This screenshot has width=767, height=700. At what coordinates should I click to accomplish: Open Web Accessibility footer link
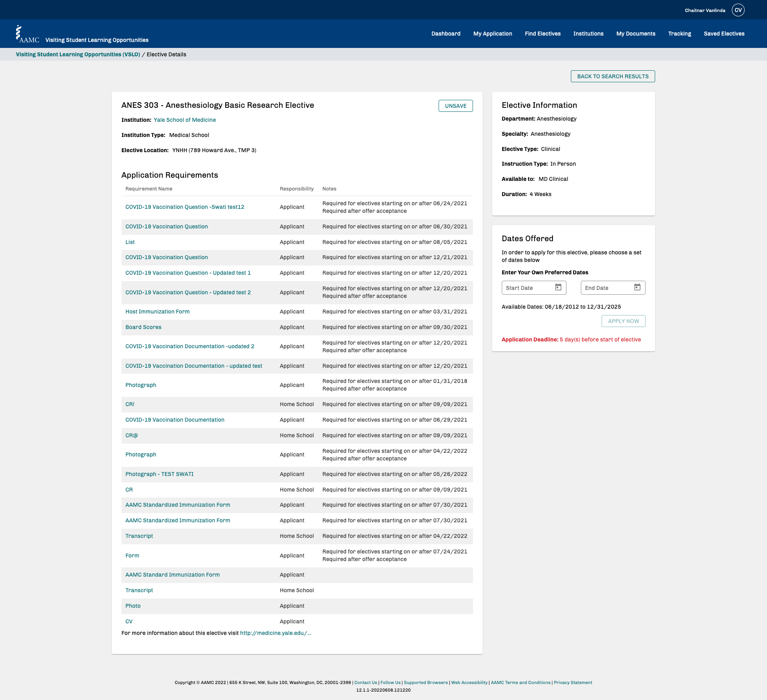click(x=469, y=683)
